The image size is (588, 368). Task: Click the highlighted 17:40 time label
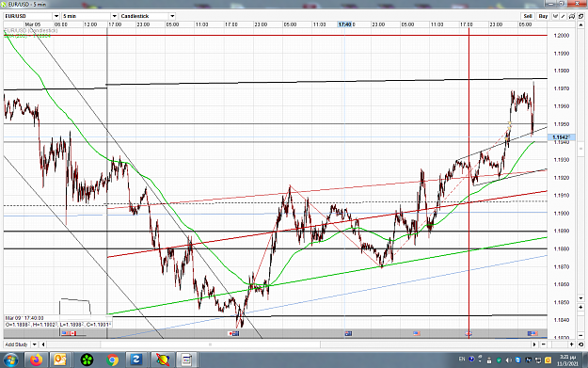pos(344,24)
